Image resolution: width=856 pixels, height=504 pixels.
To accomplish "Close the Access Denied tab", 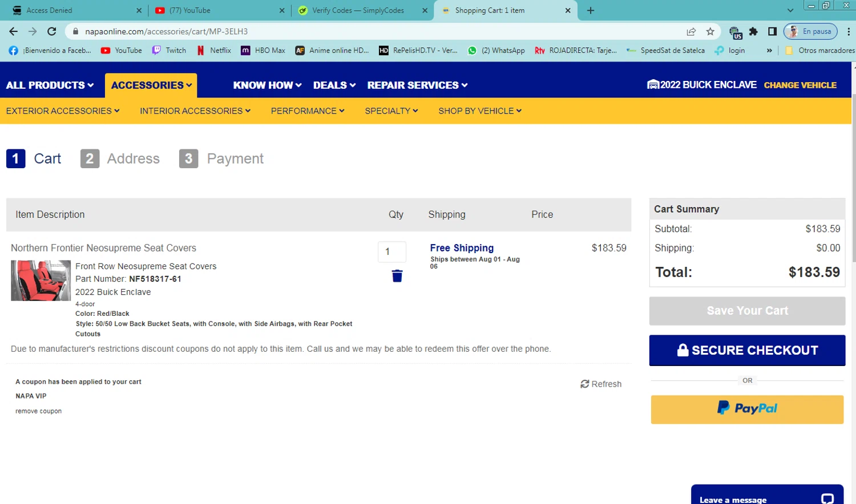I will click(x=139, y=10).
